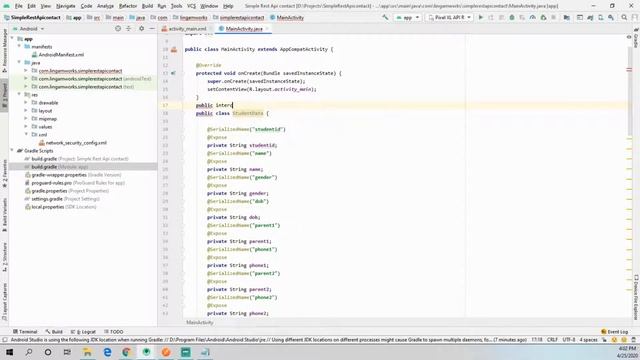
Task: Click the tool windows quick-access icon at bottom-left
Action: pyautogui.click(x=5, y=340)
